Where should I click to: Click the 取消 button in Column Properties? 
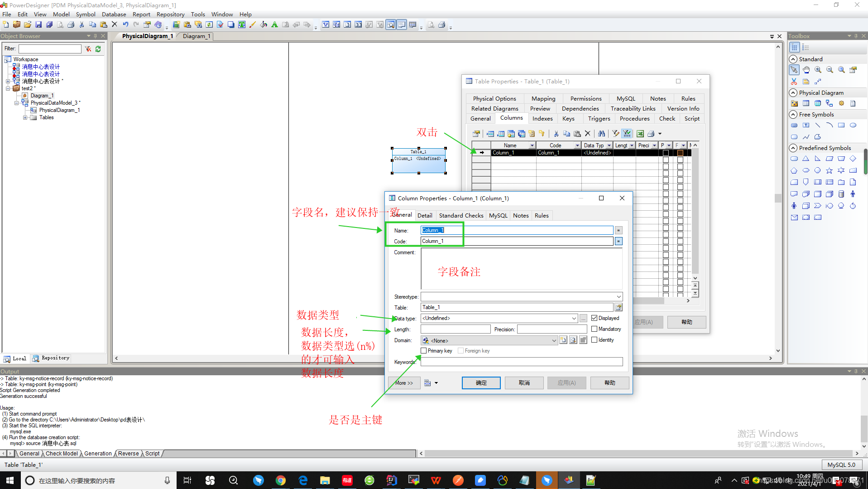coord(524,383)
